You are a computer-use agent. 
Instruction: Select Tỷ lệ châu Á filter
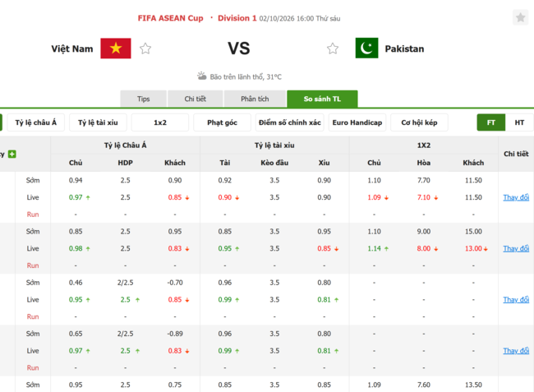pos(36,122)
